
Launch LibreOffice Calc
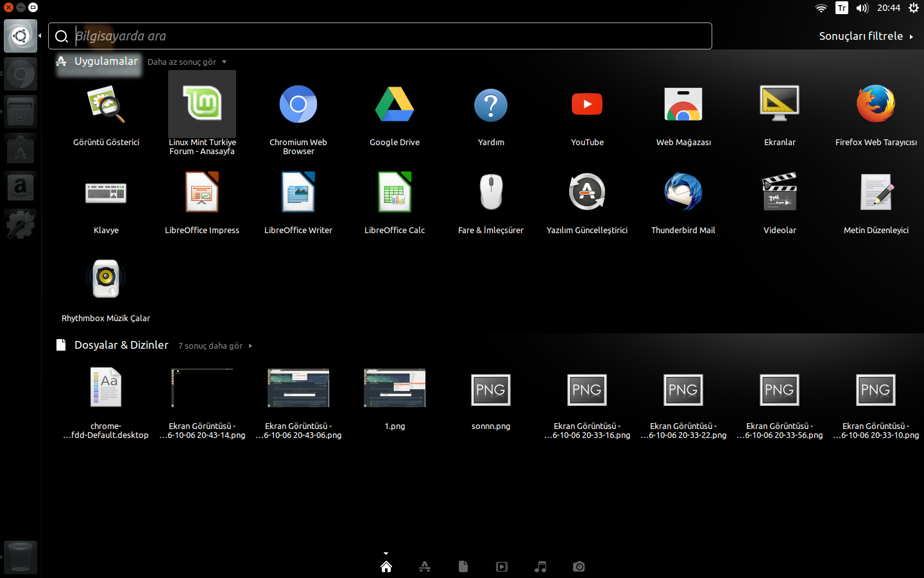(x=395, y=191)
